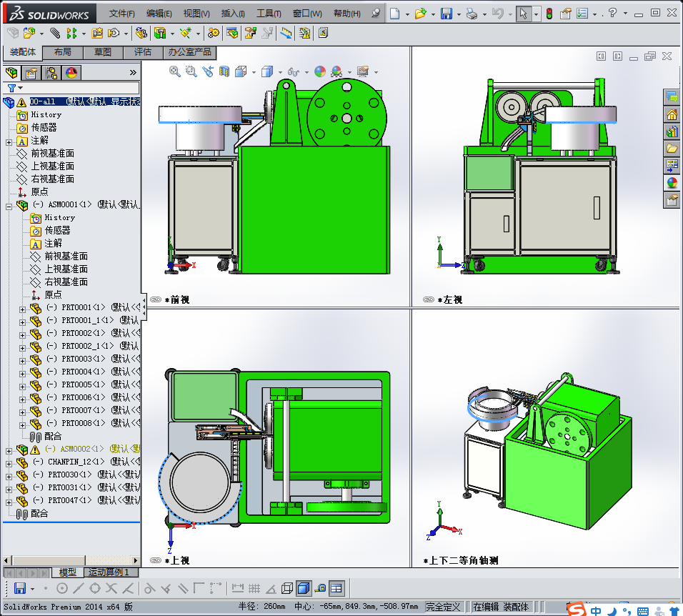Screen dimensions: 683x616
Task: Expand the panel tabs with the » chevron
Action: [133, 73]
